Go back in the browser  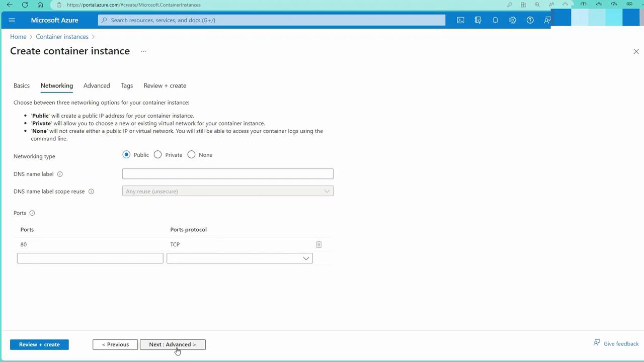[10, 5]
